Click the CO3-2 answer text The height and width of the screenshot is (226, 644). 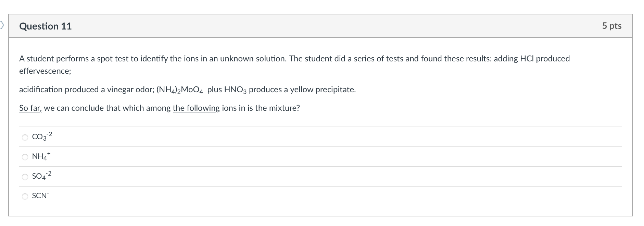(42, 136)
